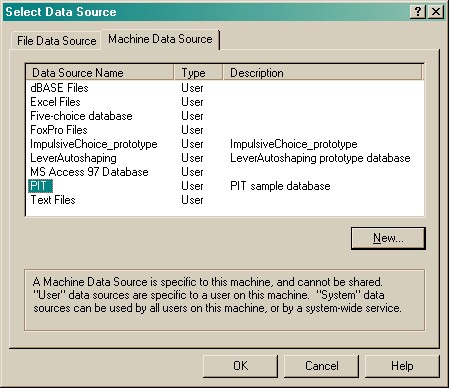449x388 pixels.
Task: Click the User type cell for FoxPro Files
Action: (192, 130)
